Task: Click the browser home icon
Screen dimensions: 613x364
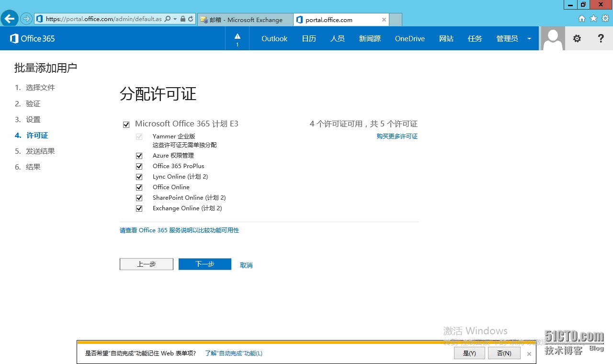Action: click(581, 18)
